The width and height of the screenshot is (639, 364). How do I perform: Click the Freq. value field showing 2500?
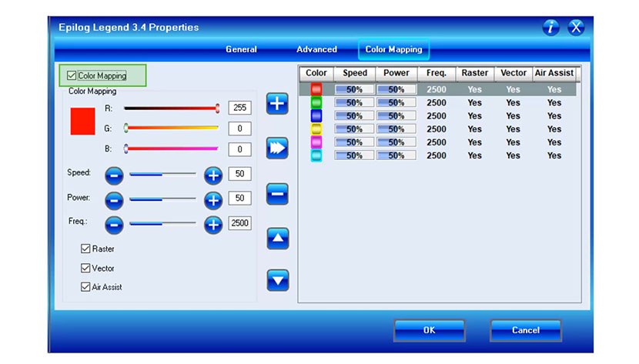point(239,223)
